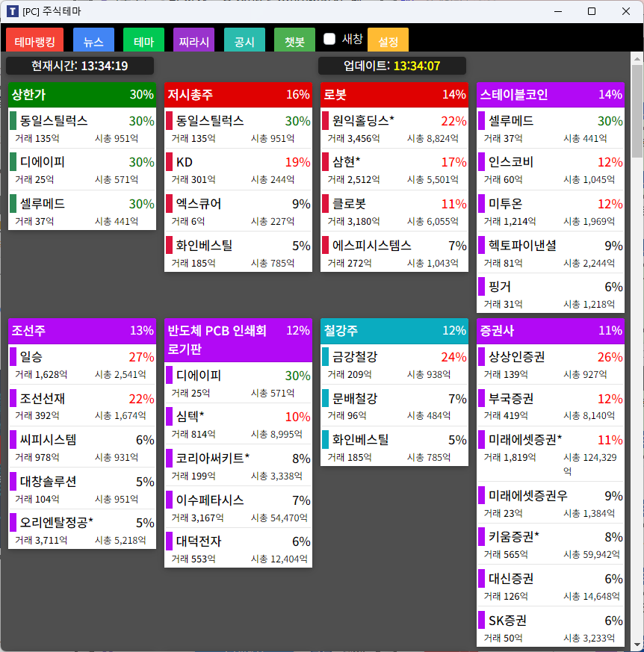Open the 공시 disclosures tab
This screenshot has width=644, height=652.
click(244, 40)
